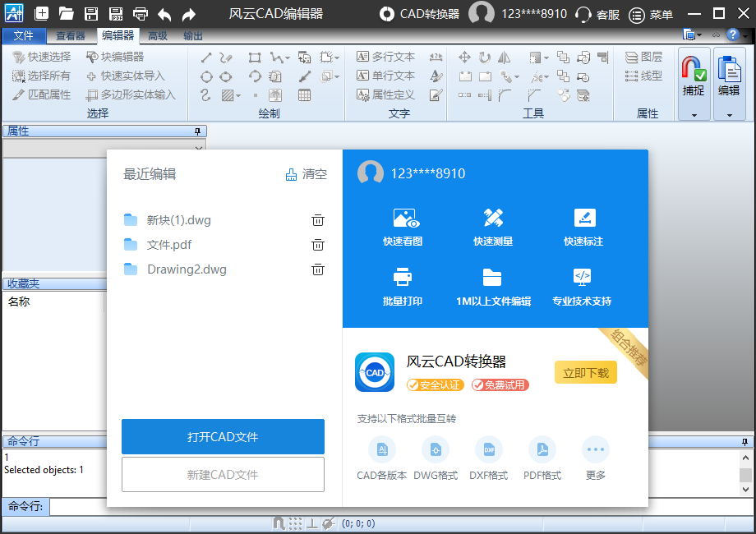
Task: Toggle the 捕捉 snap button
Action: (694, 76)
